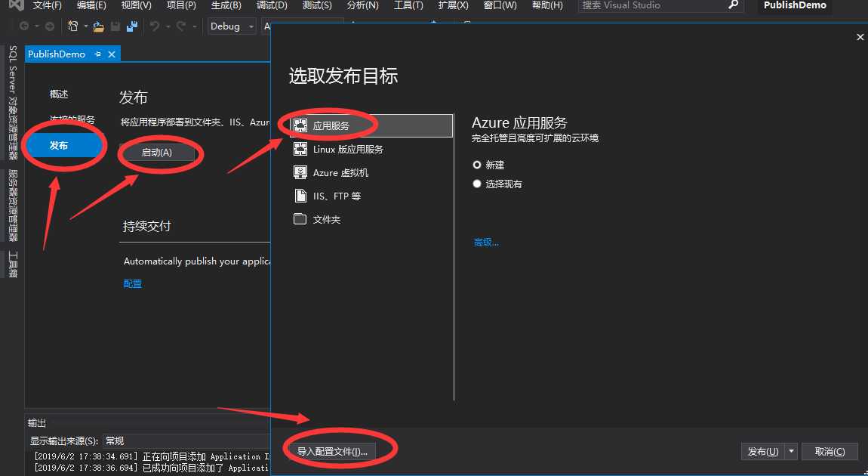Close the PublishDemo document tab
Image resolution: width=868 pixels, height=476 pixels.
point(111,54)
